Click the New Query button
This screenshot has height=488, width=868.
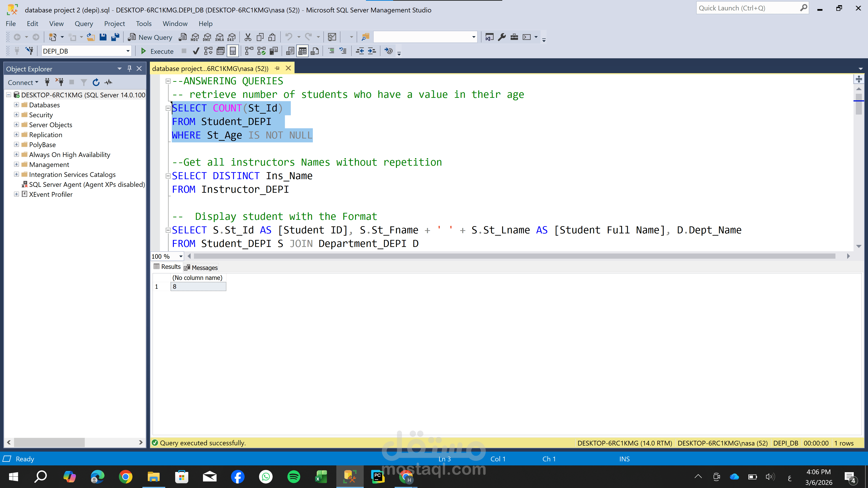(x=150, y=37)
